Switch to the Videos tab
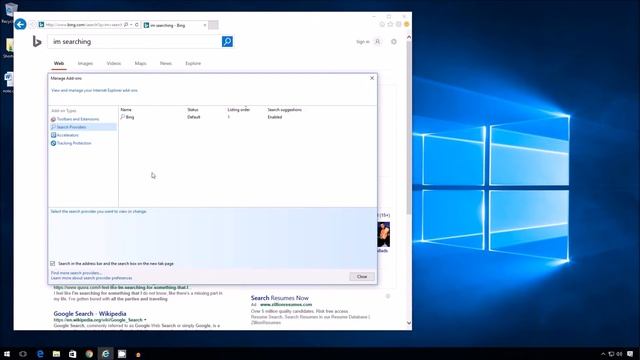The image size is (640, 360). (114, 63)
